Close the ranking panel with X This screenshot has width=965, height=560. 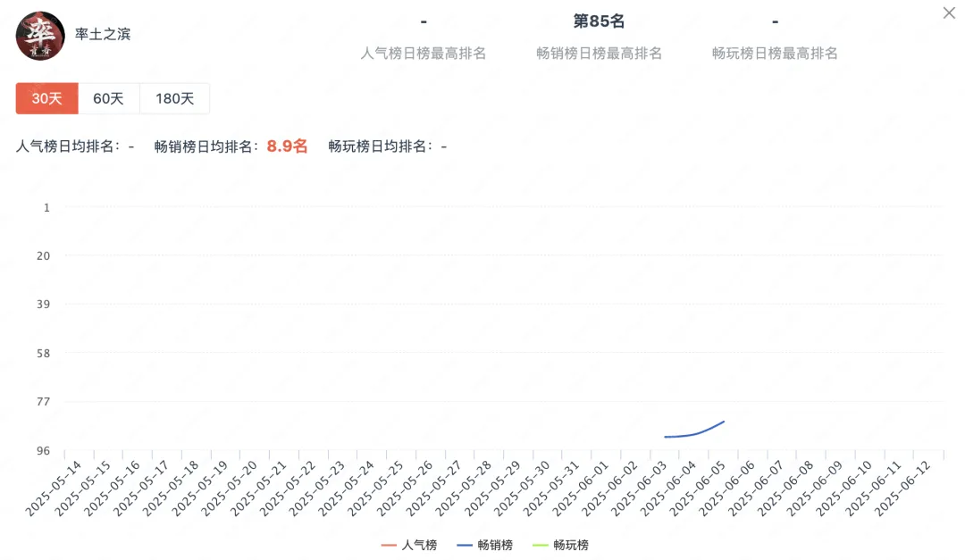point(949,13)
